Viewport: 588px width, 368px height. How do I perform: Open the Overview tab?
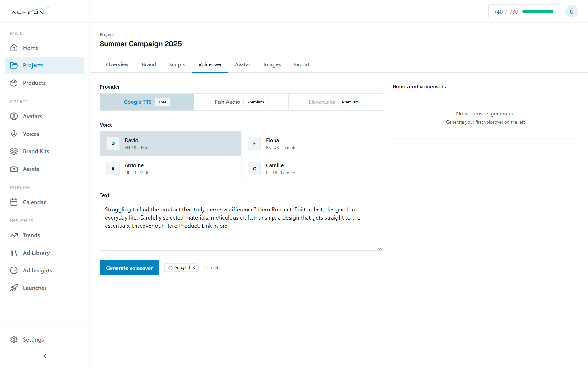tap(117, 64)
